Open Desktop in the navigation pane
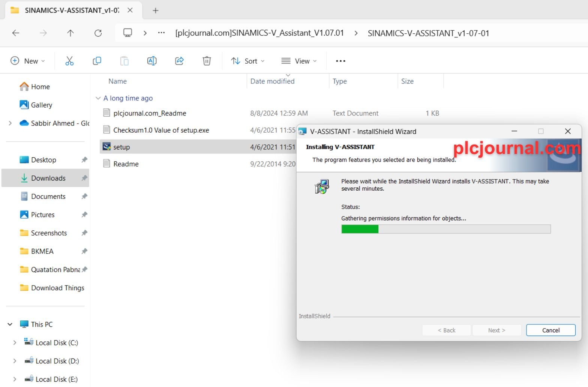 click(38, 160)
